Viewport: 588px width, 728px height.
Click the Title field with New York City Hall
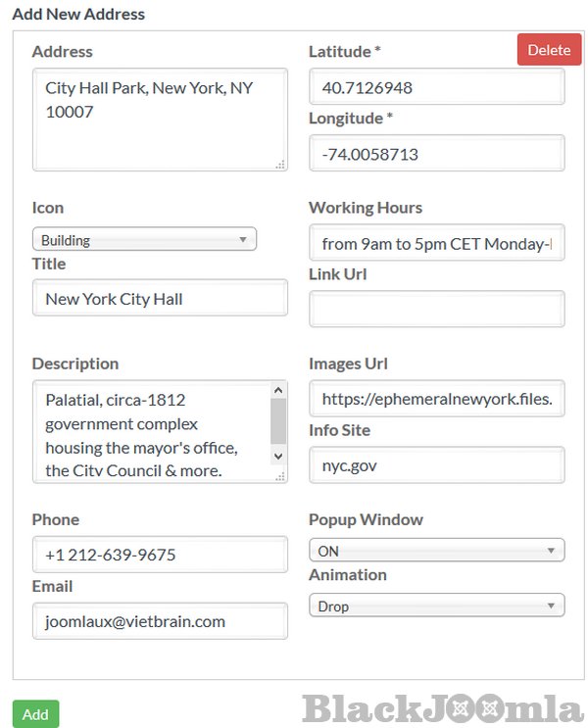160,299
